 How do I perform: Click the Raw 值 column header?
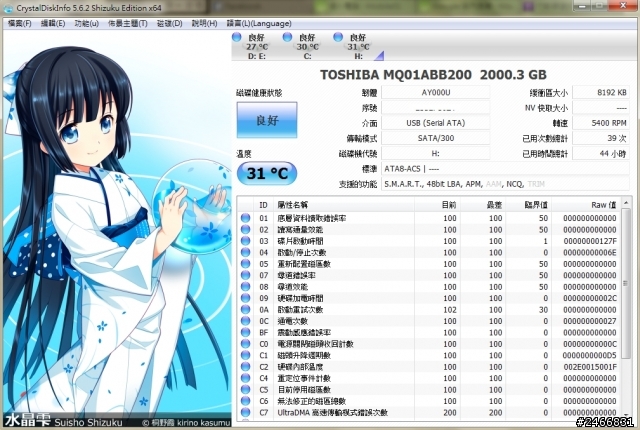point(586,205)
